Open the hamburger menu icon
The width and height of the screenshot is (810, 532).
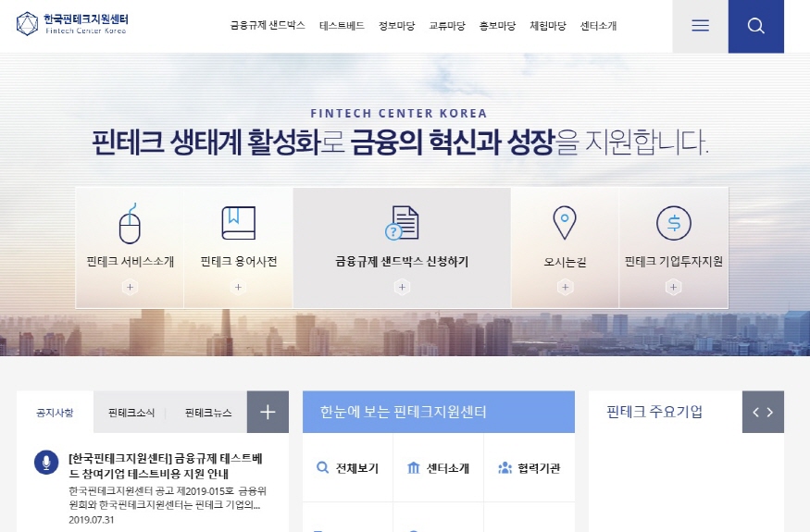pos(700,26)
